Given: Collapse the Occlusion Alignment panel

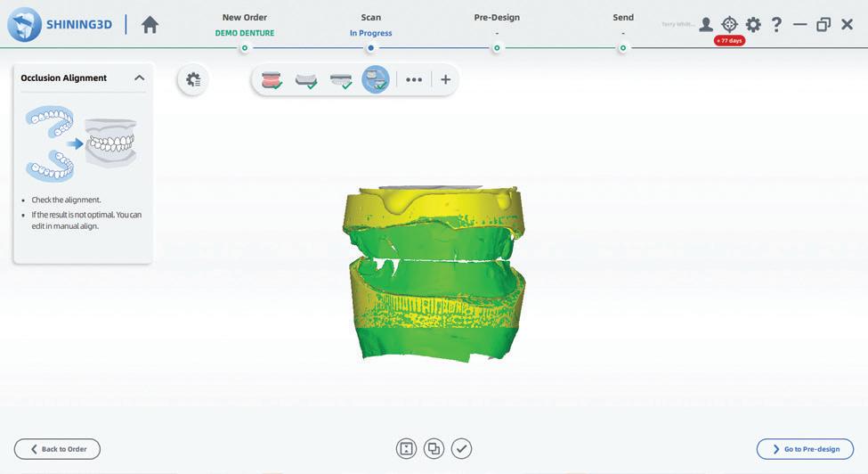Looking at the screenshot, I should [140, 78].
